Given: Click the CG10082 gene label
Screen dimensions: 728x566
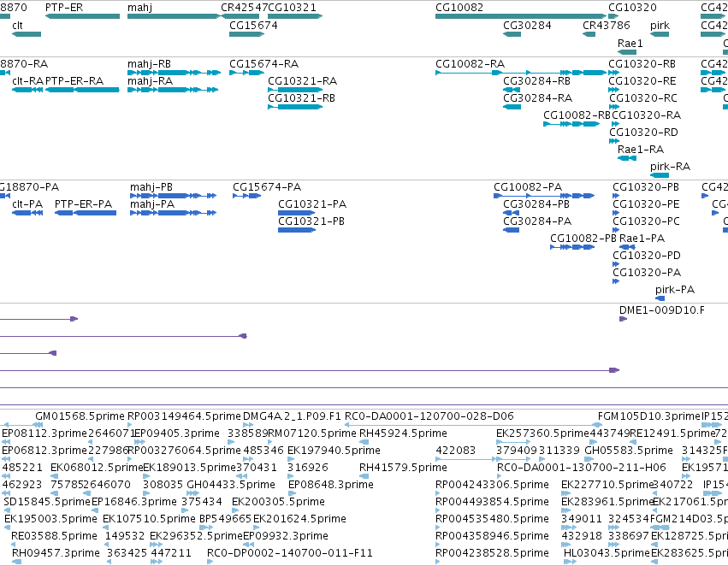Looking at the screenshot, I should coord(459,8).
